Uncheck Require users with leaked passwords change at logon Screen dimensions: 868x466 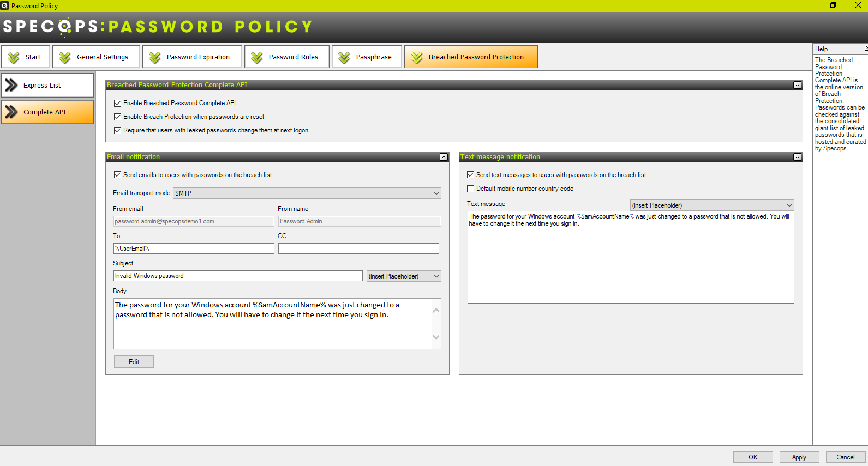117,130
